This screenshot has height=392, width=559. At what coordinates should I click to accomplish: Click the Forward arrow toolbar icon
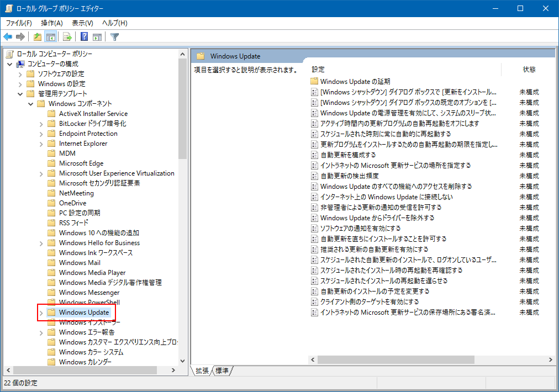(x=20, y=36)
